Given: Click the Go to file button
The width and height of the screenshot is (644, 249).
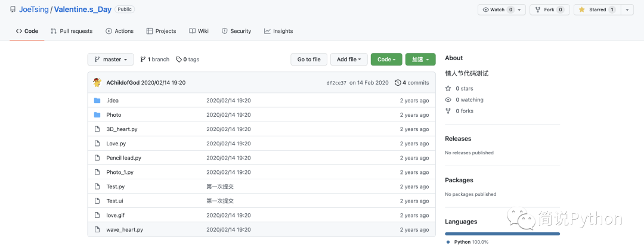Looking at the screenshot, I should pos(309,60).
